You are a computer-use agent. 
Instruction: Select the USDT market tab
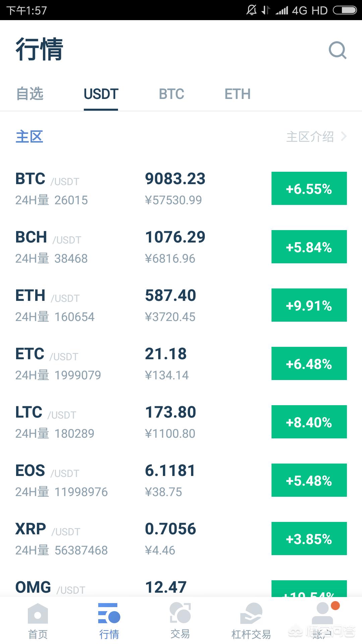[101, 94]
